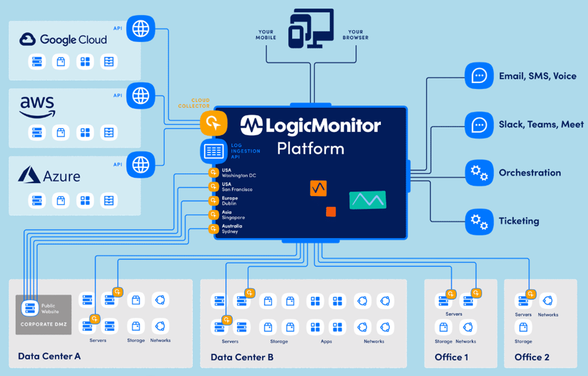588x376 pixels.
Task: Click the AWS logo
Action: point(37,107)
